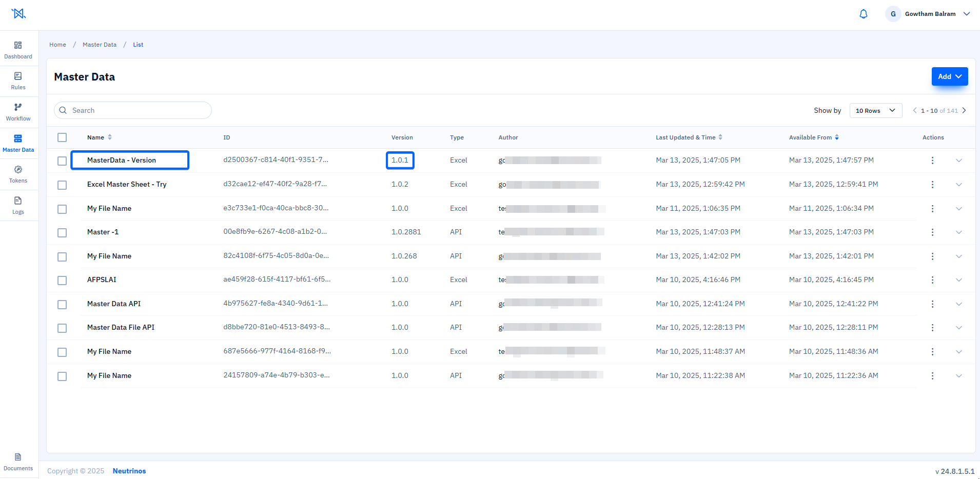Follow the Neutrinos footer link

coord(129,471)
